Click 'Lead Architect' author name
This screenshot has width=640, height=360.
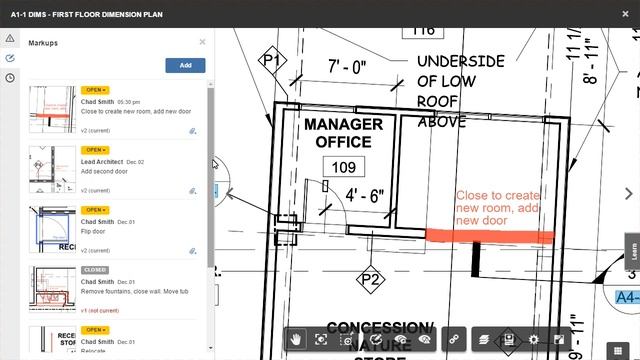click(102, 162)
